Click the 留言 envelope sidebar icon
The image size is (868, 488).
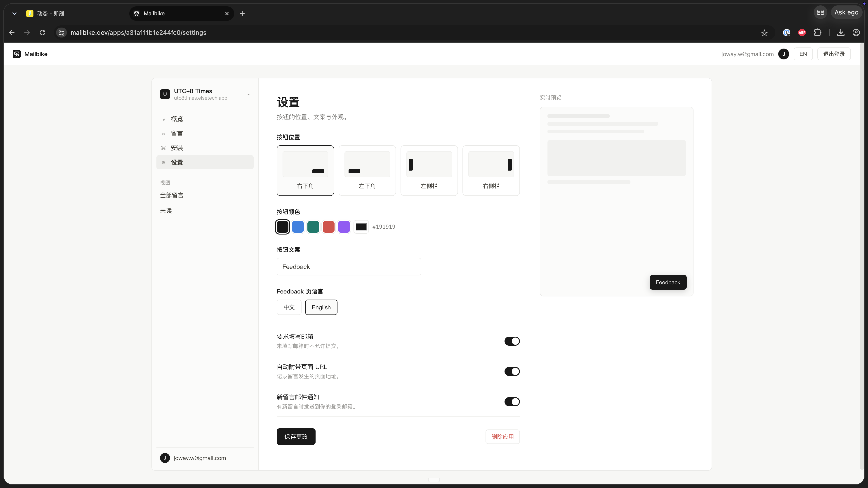(163, 134)
